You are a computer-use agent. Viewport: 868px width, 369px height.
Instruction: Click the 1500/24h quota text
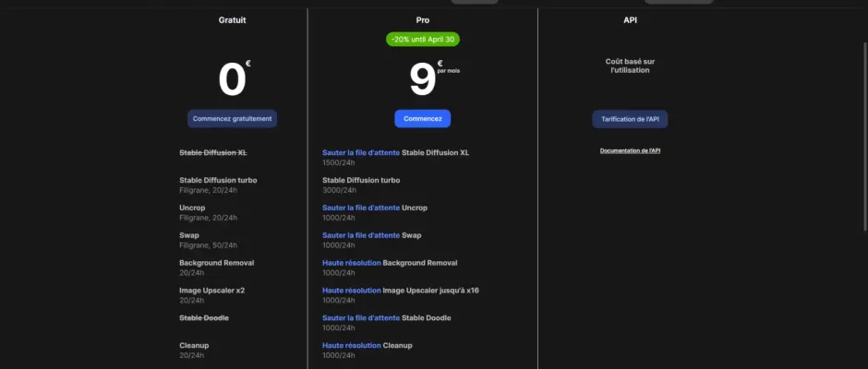(x=338, y=162)
